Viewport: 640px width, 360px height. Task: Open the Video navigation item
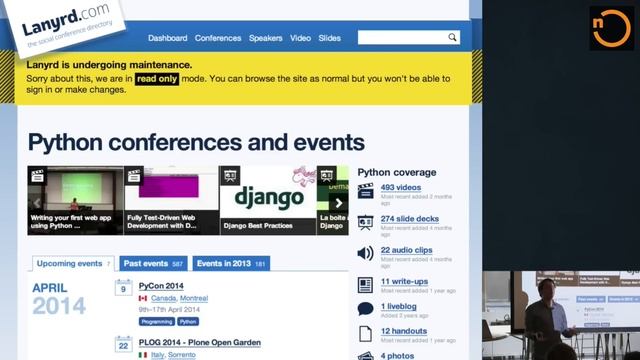click(300, 38)
